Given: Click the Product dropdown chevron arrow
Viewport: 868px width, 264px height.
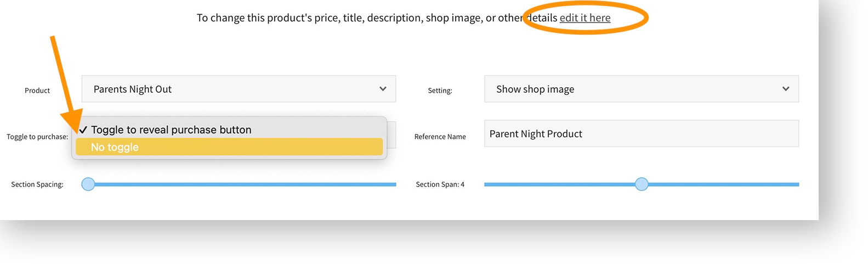Looking at the screenshot, I should click(x=383, y=89).
